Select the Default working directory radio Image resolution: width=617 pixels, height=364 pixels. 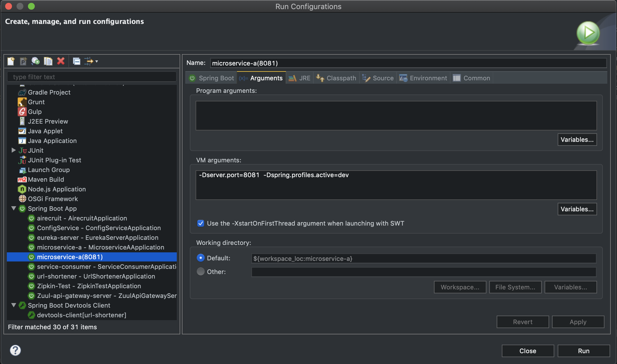201,258
